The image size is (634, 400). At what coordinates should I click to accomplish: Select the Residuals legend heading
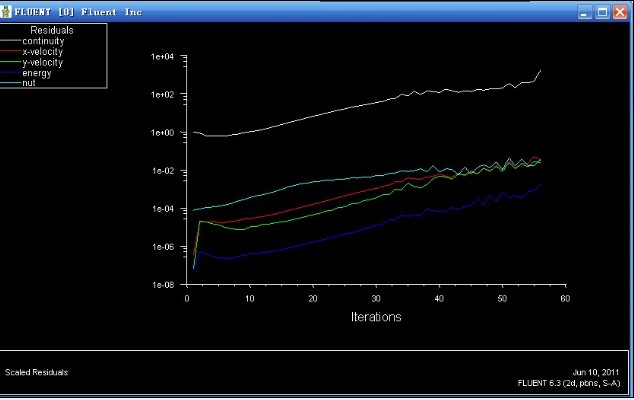(51, 31)
